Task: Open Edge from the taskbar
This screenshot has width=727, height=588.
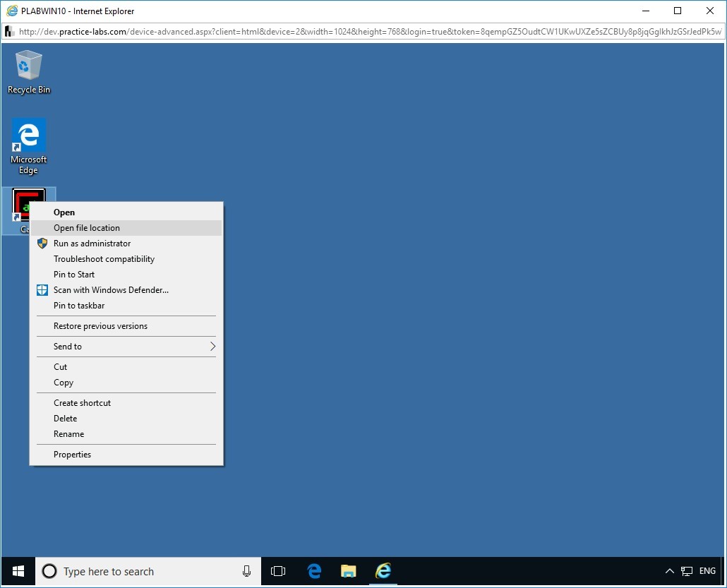Action: 314,571
